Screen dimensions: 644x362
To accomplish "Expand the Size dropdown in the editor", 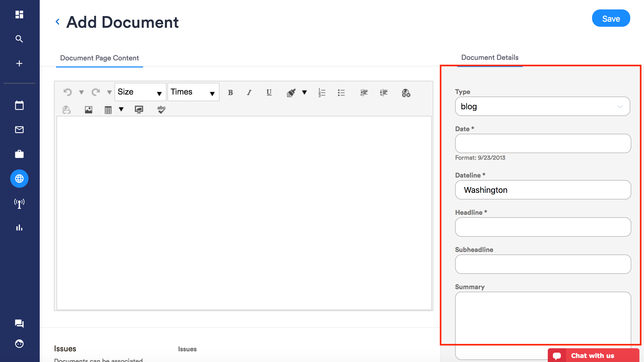I will [x=140, y=92].
